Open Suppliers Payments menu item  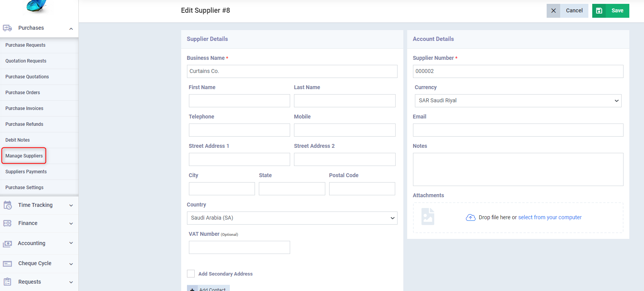pyautogui.click(x=26, y=172)
